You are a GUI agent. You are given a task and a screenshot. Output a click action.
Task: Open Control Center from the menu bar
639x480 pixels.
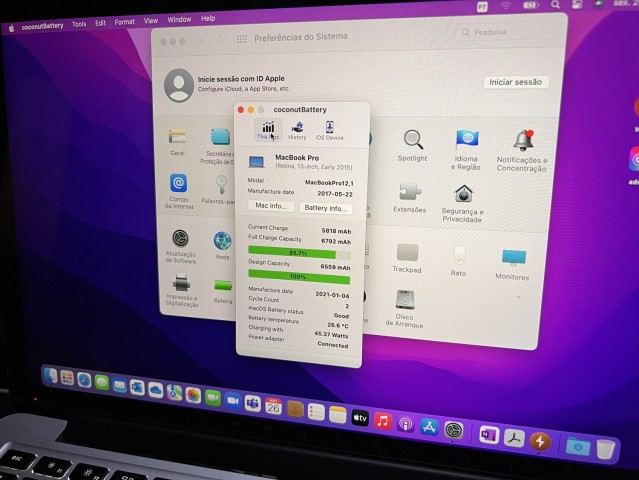click(x=577, y=4)
